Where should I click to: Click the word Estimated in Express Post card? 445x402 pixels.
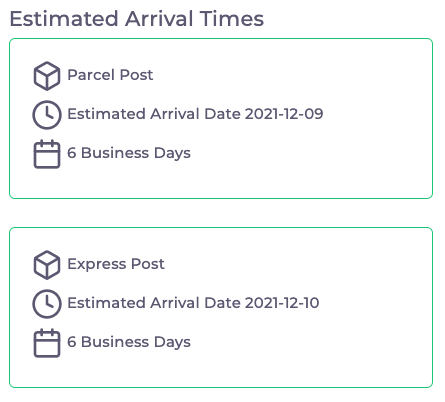point(107,303)
